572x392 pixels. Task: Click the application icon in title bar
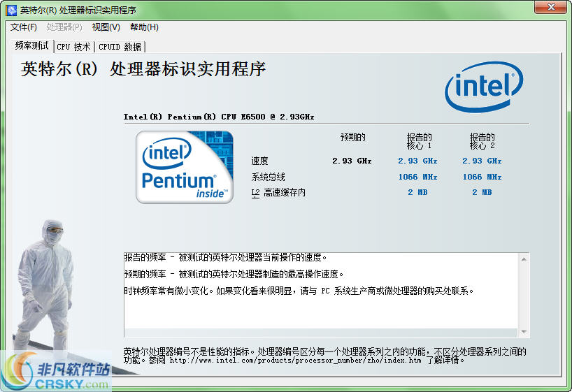11,10
